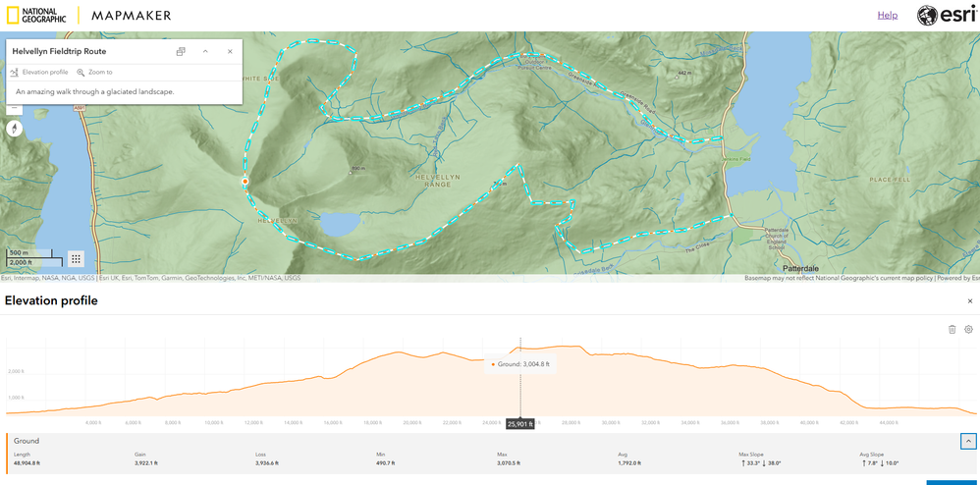The height and width of the screenshot is (485, 980).
Task: Reset map orientation with compass icon
Action: 14,129
